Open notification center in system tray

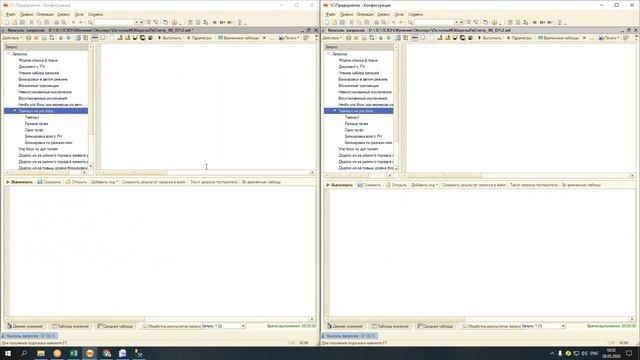pyautogui.click(x=629, y=353)
